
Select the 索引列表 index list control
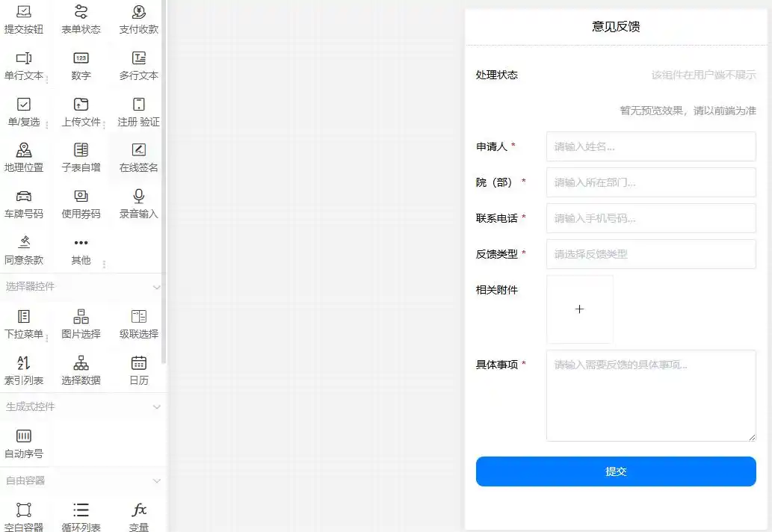pyautogui.click(x=24, y=371)
